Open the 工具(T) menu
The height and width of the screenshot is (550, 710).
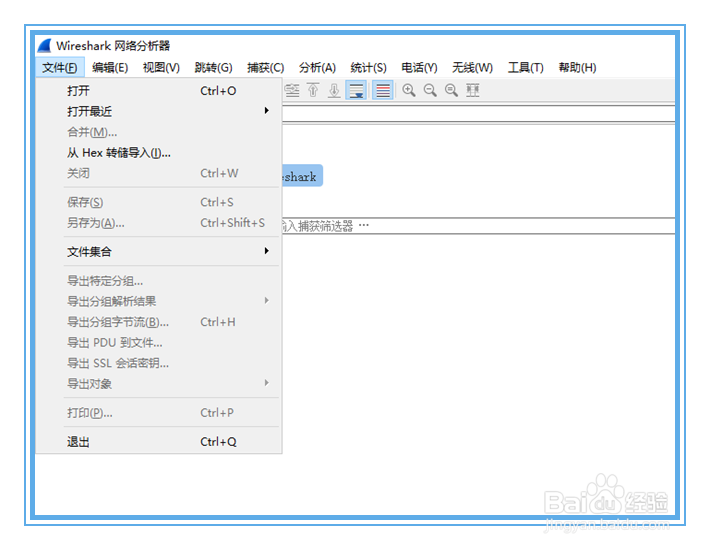[x=525, y=67]
